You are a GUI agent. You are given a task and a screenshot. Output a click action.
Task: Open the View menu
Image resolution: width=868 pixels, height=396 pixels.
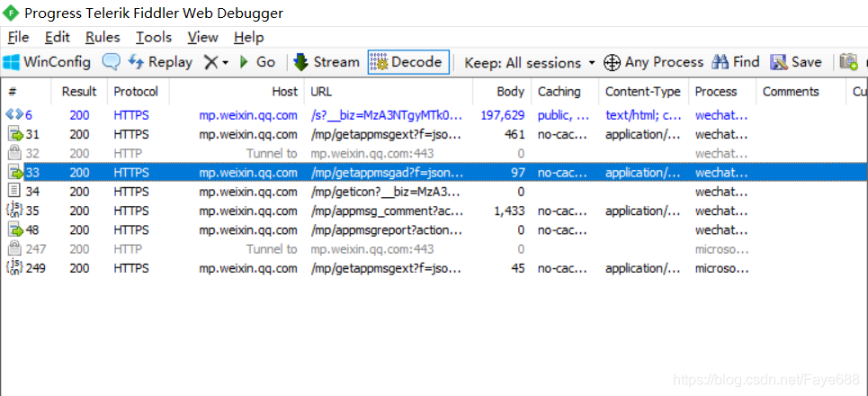tap(202, 37)
